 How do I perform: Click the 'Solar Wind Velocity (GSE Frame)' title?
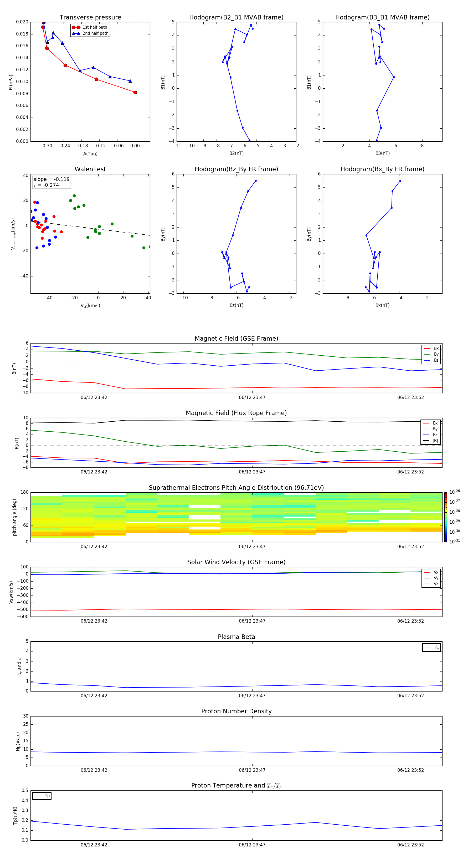pyautogui.click(x=236, y=562)
